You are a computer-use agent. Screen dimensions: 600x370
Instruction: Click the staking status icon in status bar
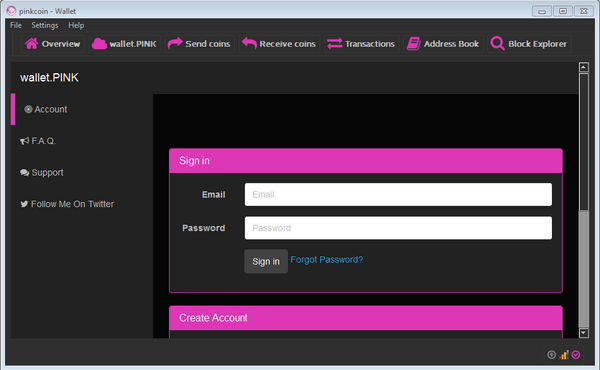[x=551, y=355]
